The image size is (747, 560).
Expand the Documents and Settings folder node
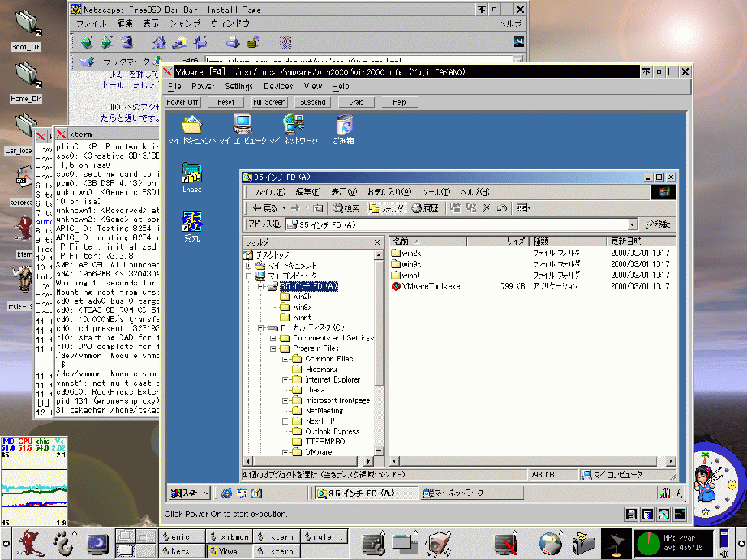point(273,338)
